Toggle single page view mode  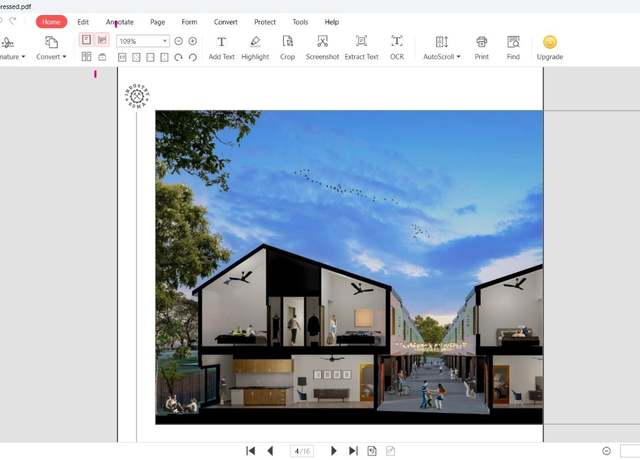tap(86, 40)
